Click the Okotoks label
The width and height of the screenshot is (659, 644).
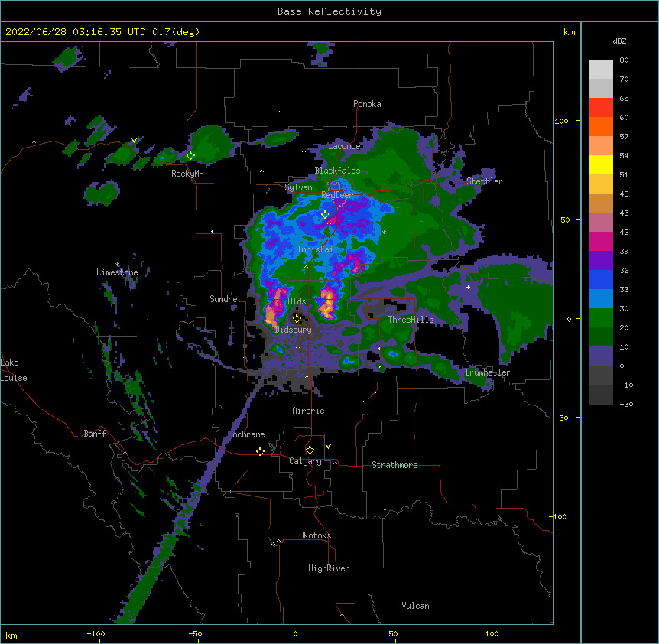pyautogui.click(x=315, y=535)
